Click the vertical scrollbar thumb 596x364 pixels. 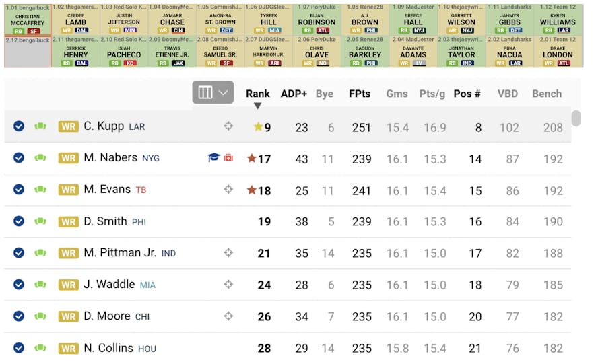576,118
